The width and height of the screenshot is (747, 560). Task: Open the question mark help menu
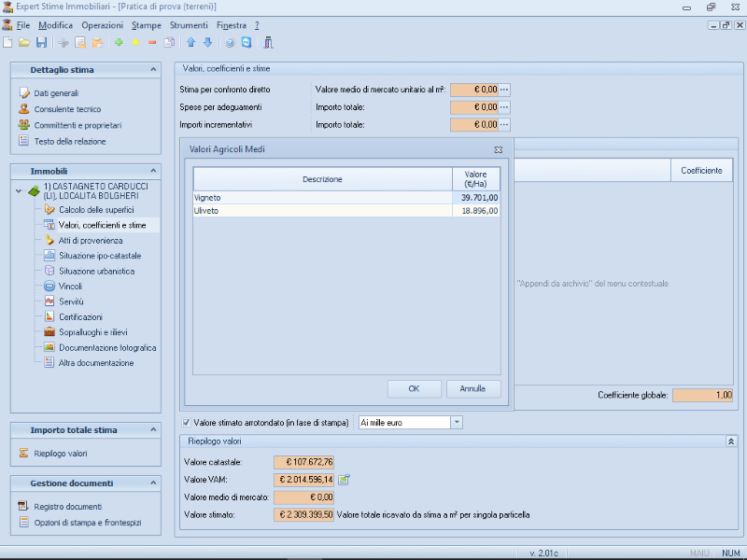(x=257, y=25)
